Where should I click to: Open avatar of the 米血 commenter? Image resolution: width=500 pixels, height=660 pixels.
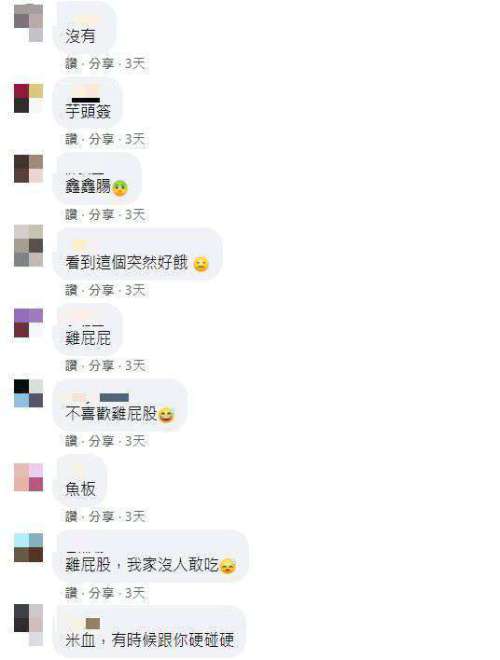29,625
